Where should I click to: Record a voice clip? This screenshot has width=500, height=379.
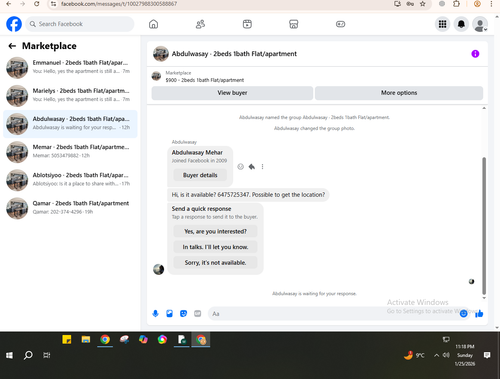pyautogui.click(x=155, y=313)
